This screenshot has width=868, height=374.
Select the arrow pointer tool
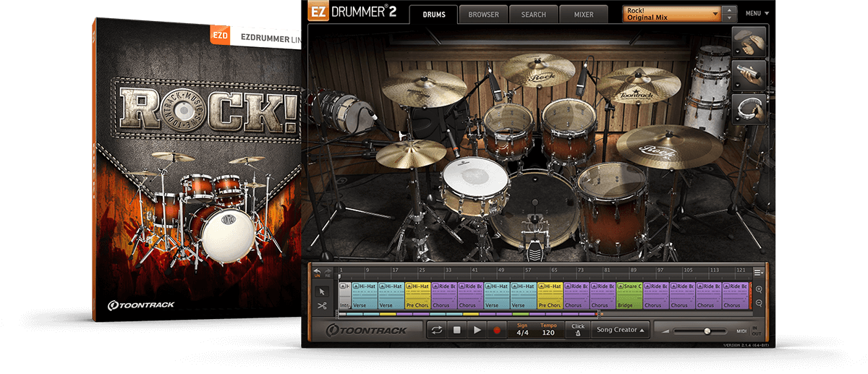coord(321,291)
